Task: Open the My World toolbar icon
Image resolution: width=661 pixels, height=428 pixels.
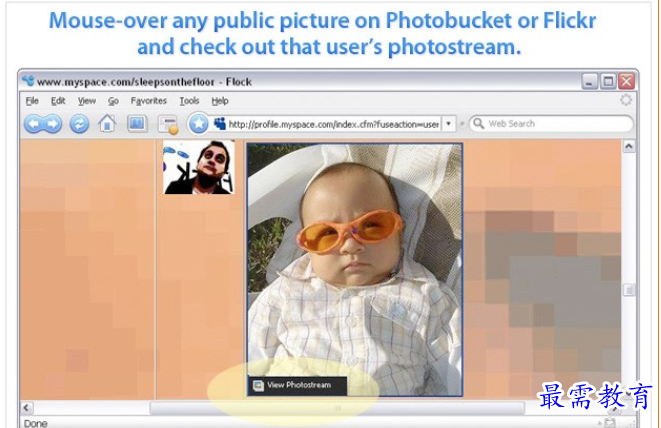Action: [x=137, y=124]
